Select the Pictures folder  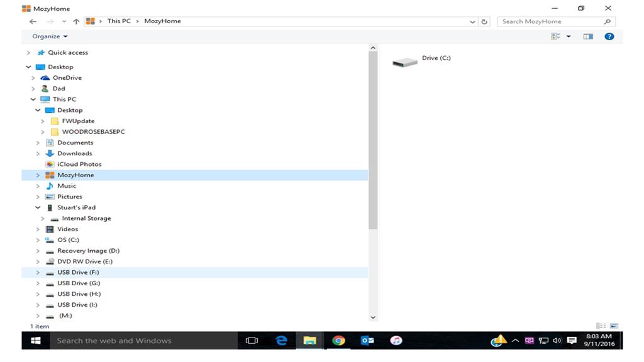pyautogui.click(x=69, y=197)
